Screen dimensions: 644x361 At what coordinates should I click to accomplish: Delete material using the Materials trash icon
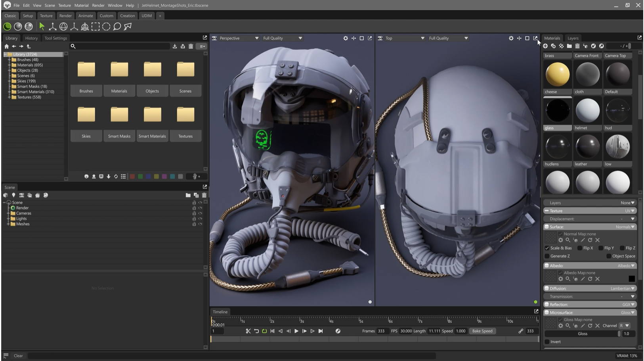click(577, 46)
